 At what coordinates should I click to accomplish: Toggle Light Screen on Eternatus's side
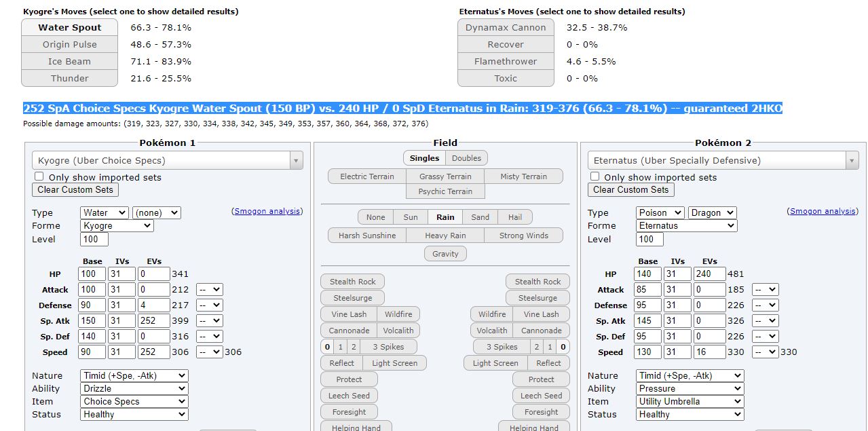495,363
